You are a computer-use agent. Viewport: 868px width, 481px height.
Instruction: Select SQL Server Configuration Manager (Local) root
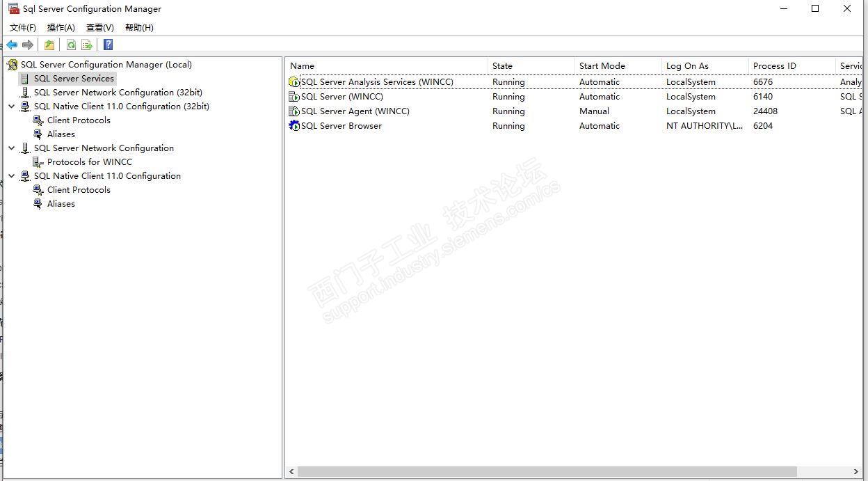tap(106, 65)
